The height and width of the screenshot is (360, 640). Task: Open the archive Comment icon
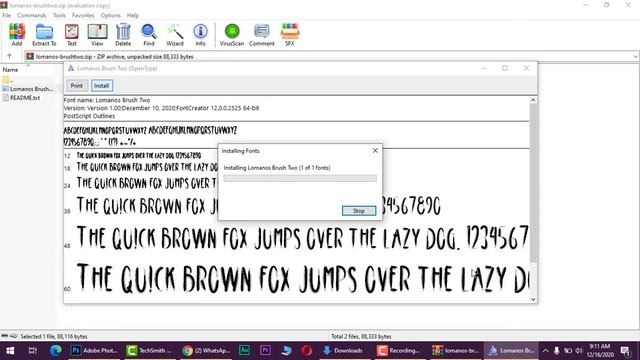pyautogui.click(x=262, y=34)
